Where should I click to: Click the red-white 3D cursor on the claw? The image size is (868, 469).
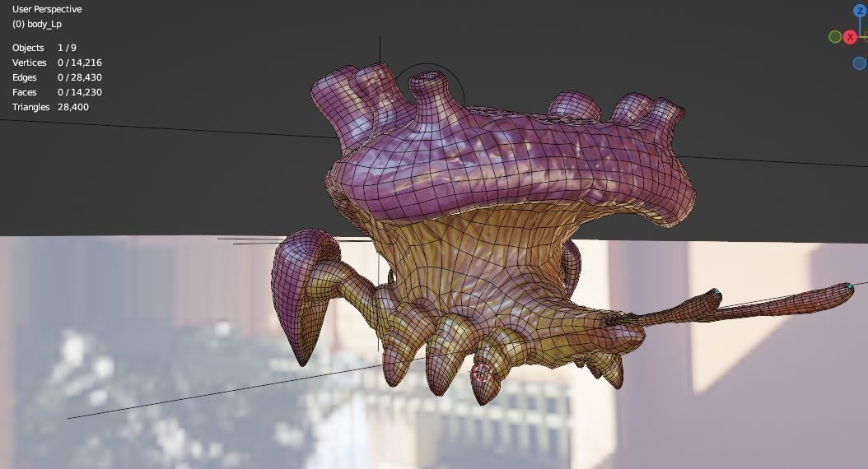coord(481,374)
